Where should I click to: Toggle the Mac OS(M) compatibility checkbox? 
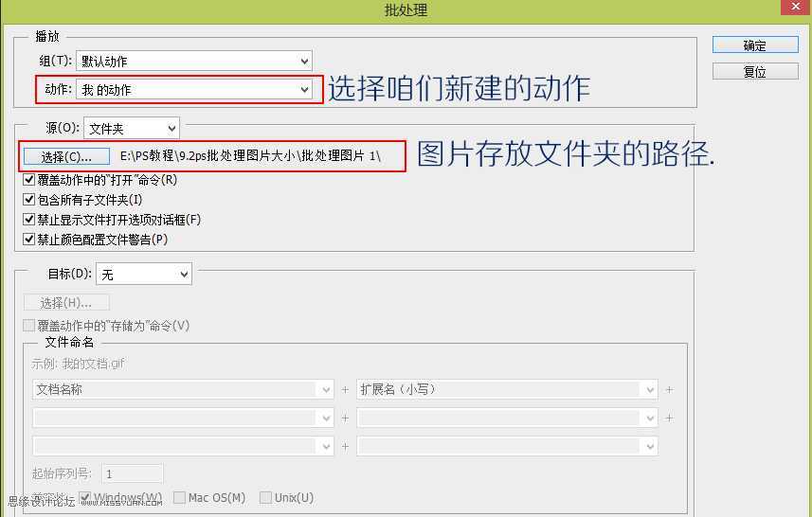tap(180, 498)
